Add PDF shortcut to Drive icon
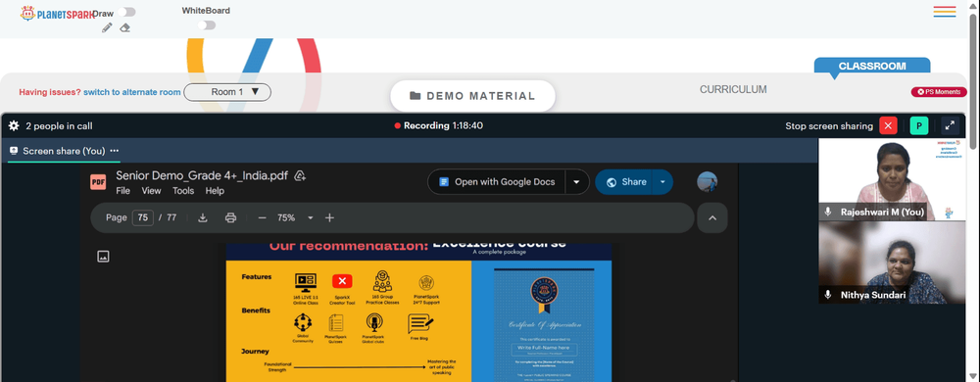The height and width of the screenshot is (382, 980). [x=300, y=175]
